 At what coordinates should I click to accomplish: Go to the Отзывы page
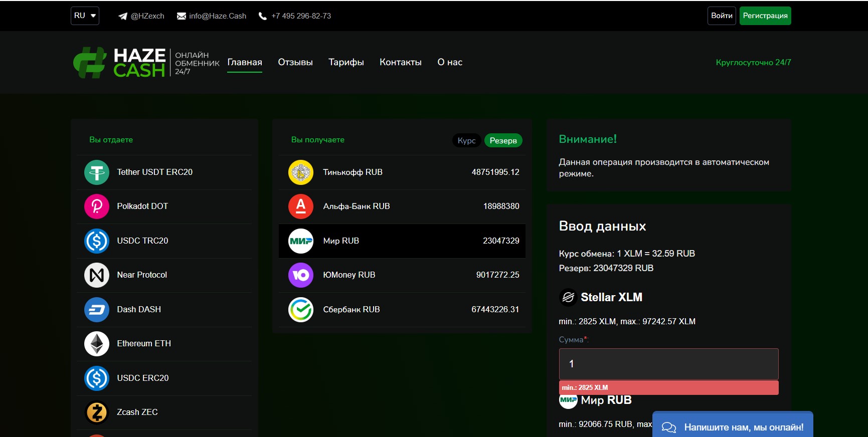pyautogui.click(x=295, y=63)
